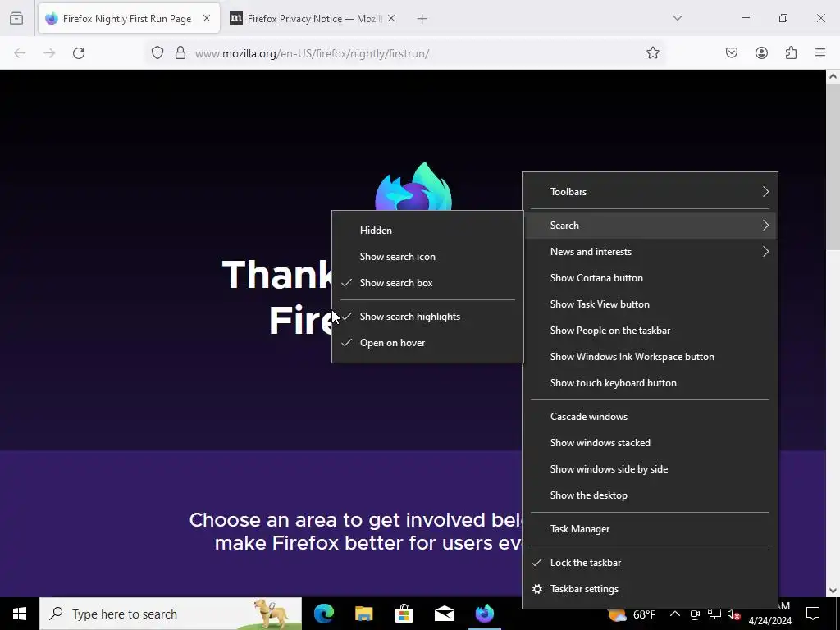Toggle Show Task View button
This screenshot has width=840, height=630.
[x=650, y=304]
